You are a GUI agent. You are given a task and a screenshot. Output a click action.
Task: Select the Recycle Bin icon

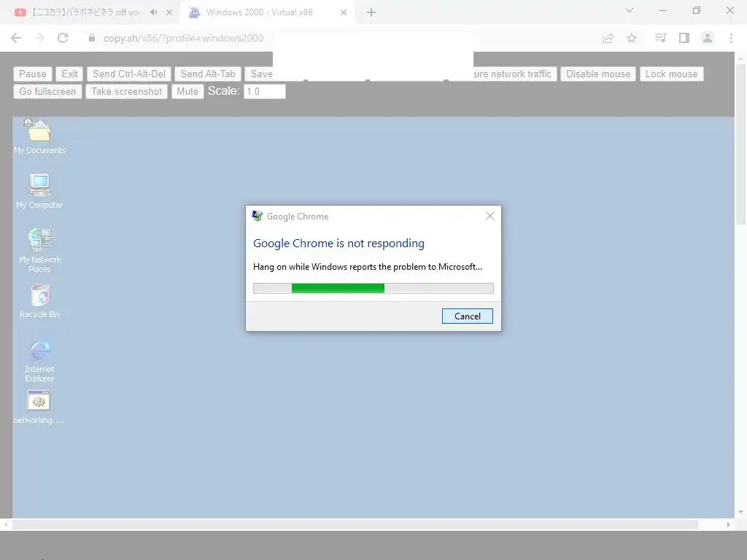(39, 301)
